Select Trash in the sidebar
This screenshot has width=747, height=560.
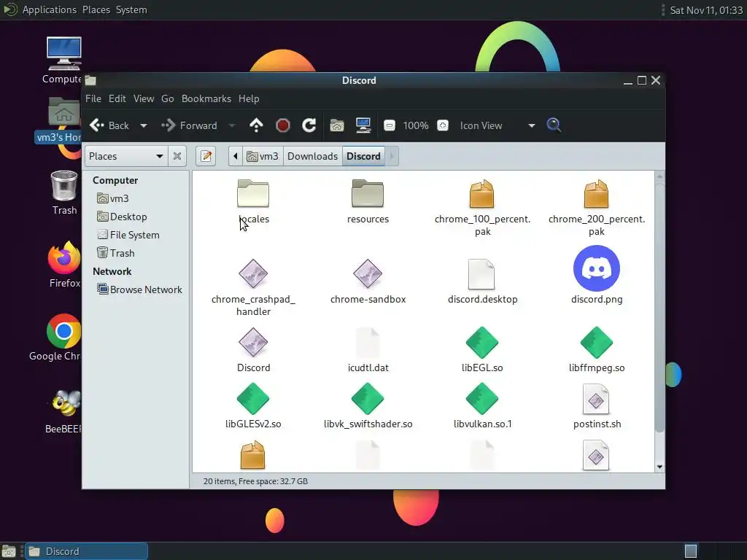(x=116, y=253)
